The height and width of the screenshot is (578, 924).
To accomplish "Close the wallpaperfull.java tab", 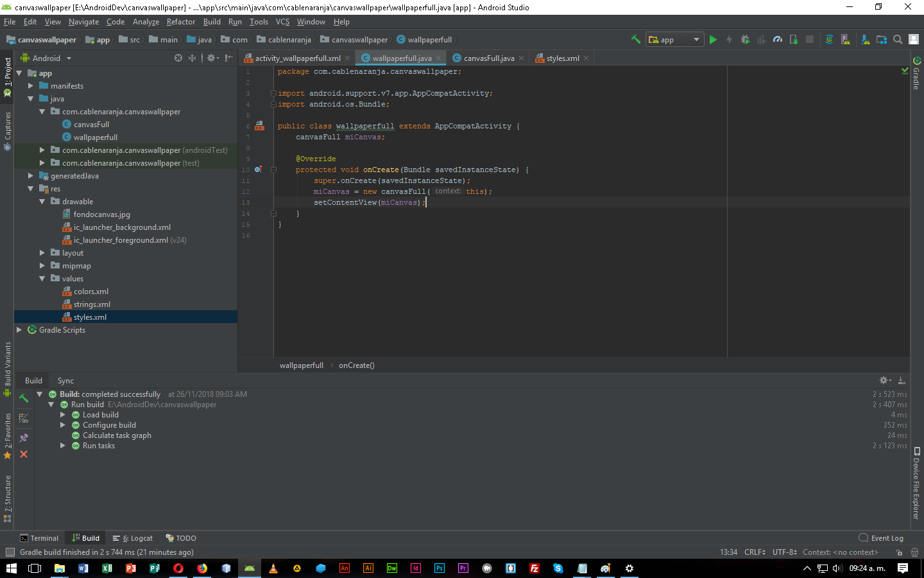I will click(x=439, y=58).
